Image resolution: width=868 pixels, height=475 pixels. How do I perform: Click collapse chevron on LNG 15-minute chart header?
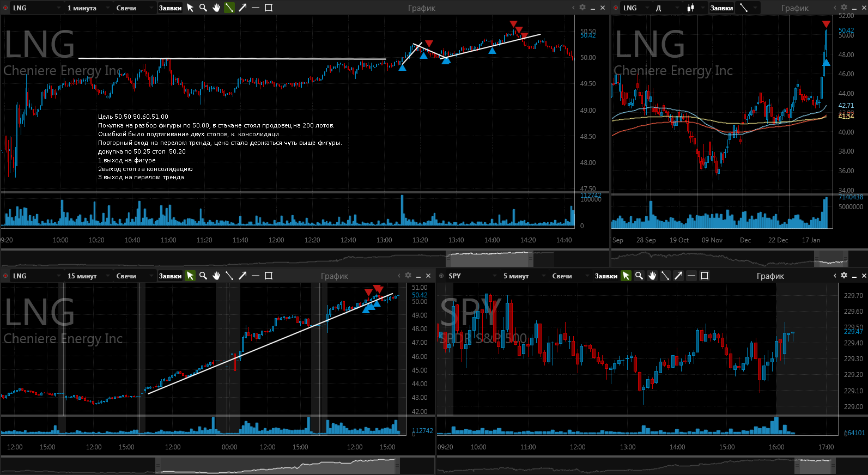click(399, 276)
